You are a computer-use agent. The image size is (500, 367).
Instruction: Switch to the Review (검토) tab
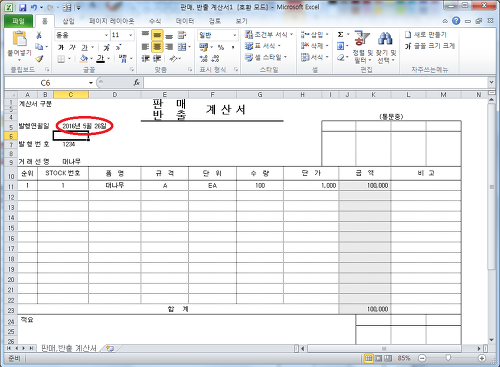[x=215, y=21]
